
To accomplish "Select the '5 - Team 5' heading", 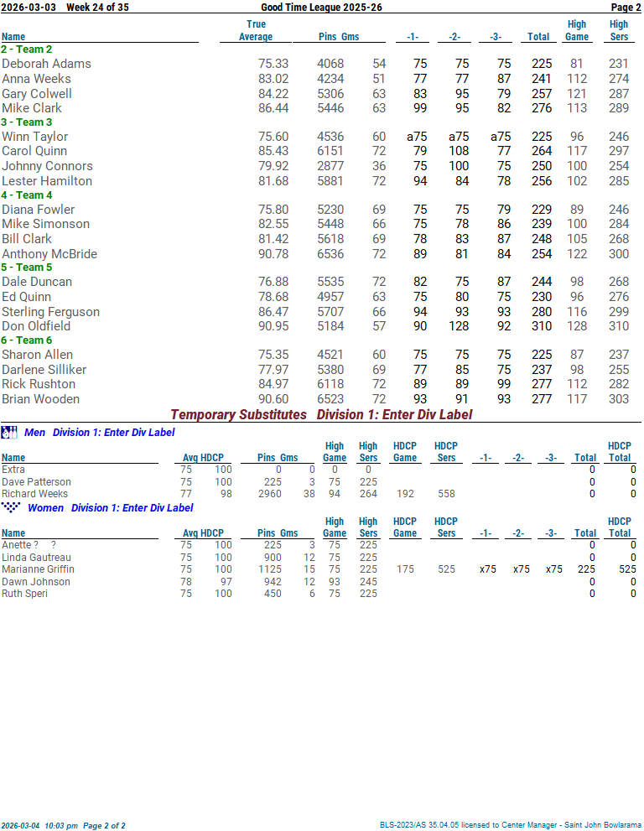I will coord(27,267).
